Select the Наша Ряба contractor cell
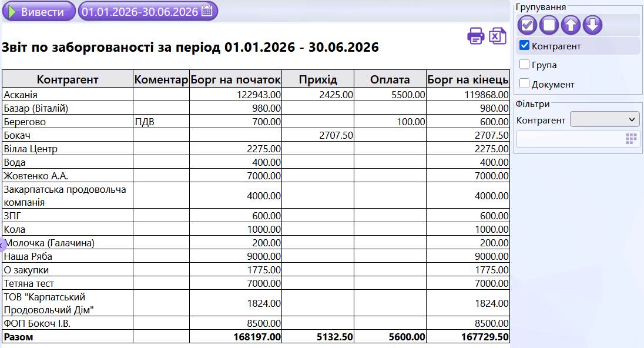The height and width of the screenshot is (348, 644). 68,256
